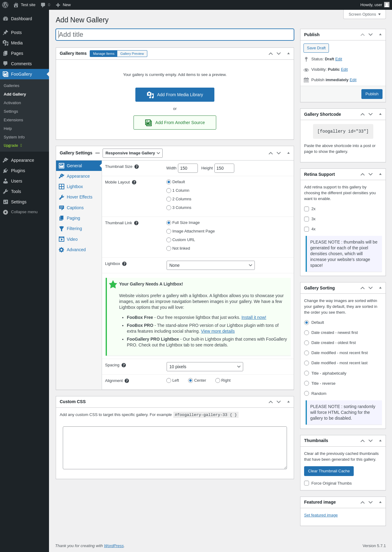Check Force Original Thumbs

pos(307,483)
